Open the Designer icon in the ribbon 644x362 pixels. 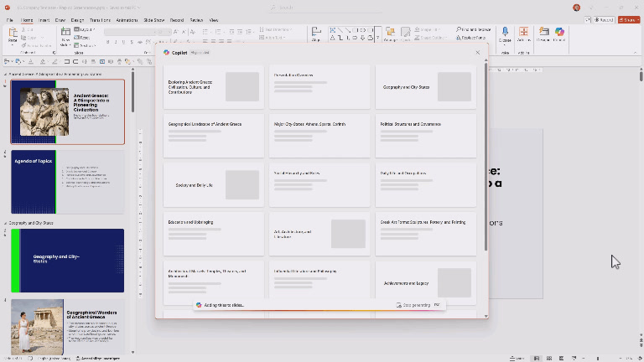(543, 32)
